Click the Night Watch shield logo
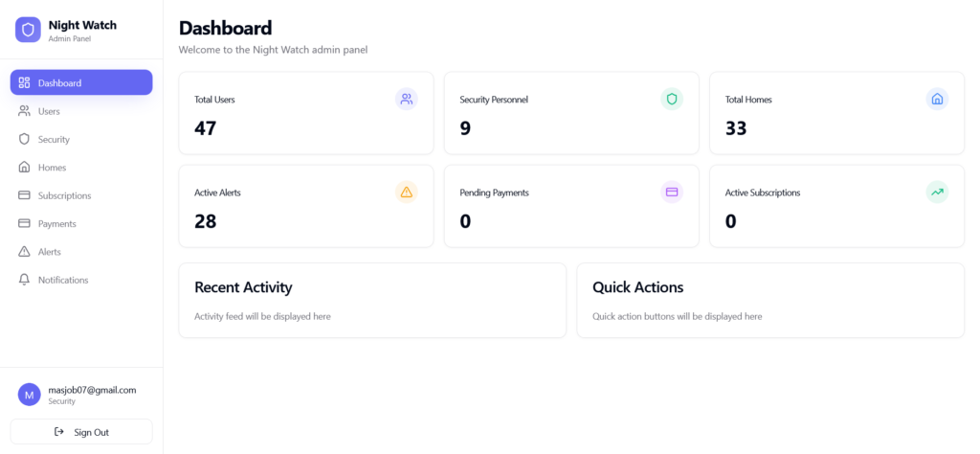This screenshot has width=980, height=454. click(29, 30)
